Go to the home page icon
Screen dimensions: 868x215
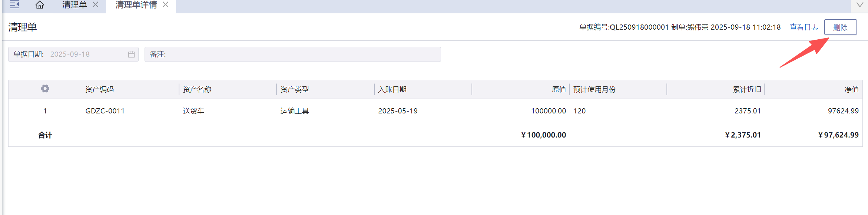click(x=40, y=5)
